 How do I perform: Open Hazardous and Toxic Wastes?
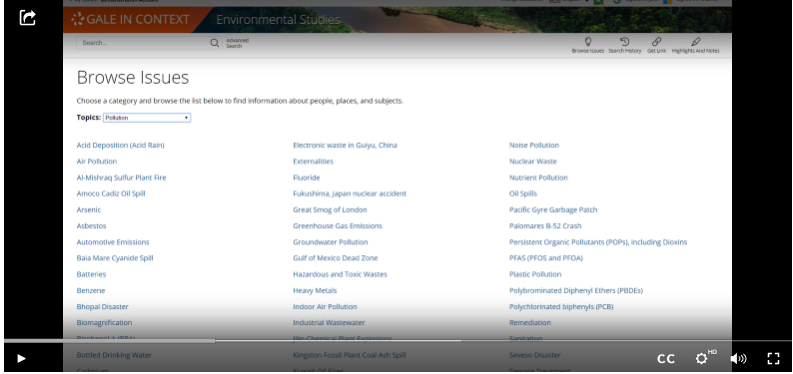[x=340, y=274]
